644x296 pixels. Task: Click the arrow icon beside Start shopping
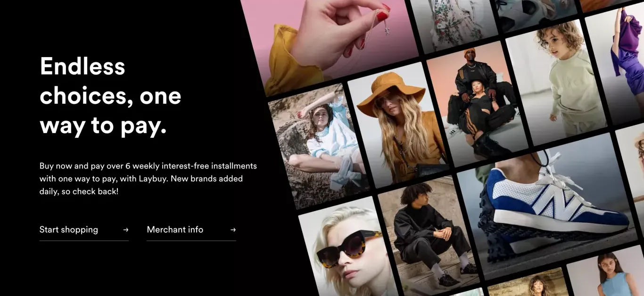pos(125,230)
